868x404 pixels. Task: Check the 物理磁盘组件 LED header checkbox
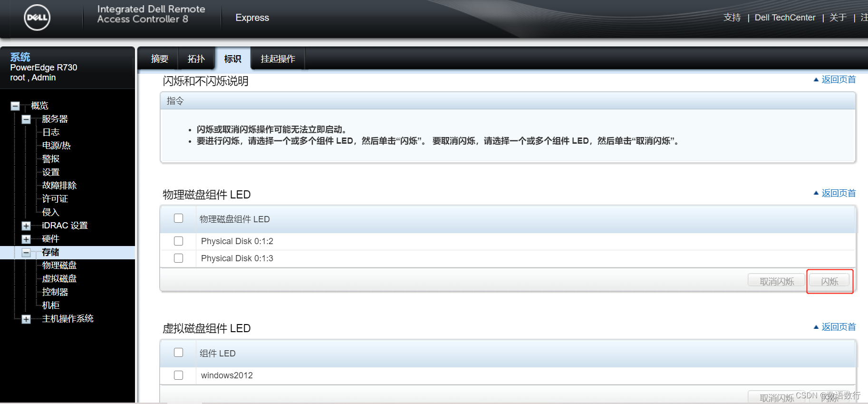tap(178, 218)
